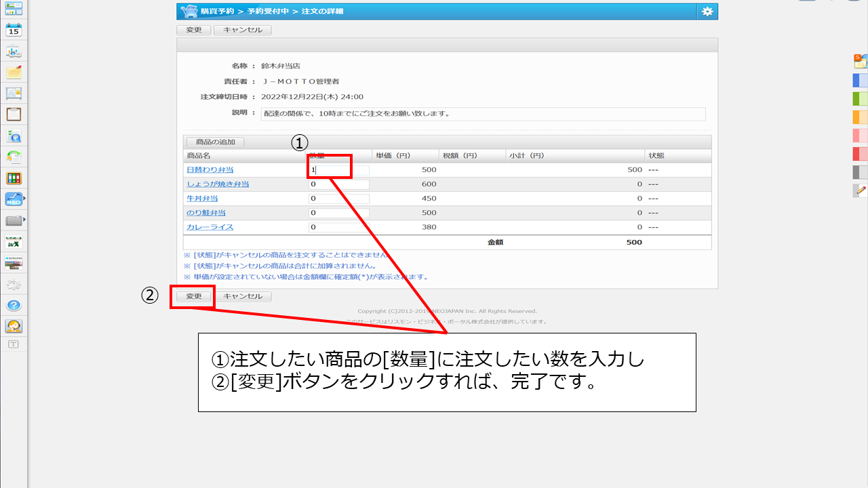Expand the arrow beside the gray folder icon
The image size is (868, 488).
point(25,220)
